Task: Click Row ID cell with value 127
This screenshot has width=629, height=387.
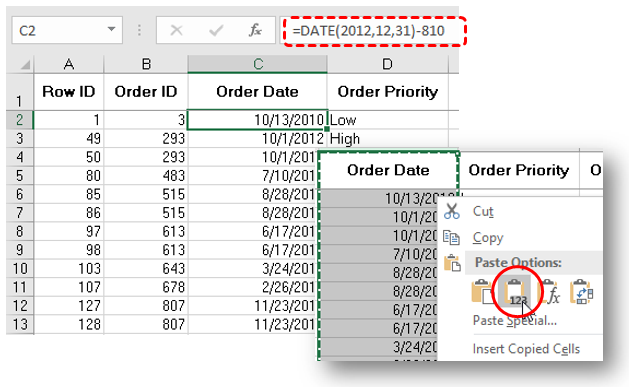Action: click(x=69, y=306)
